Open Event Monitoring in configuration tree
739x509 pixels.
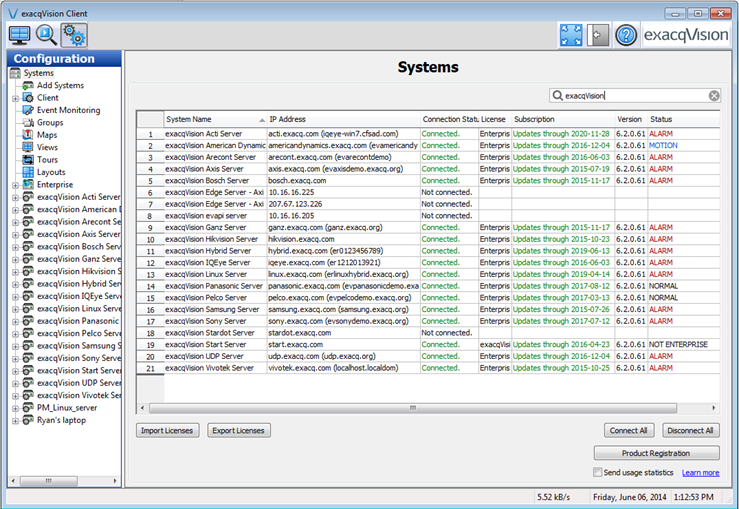click(x=68, y=110)
